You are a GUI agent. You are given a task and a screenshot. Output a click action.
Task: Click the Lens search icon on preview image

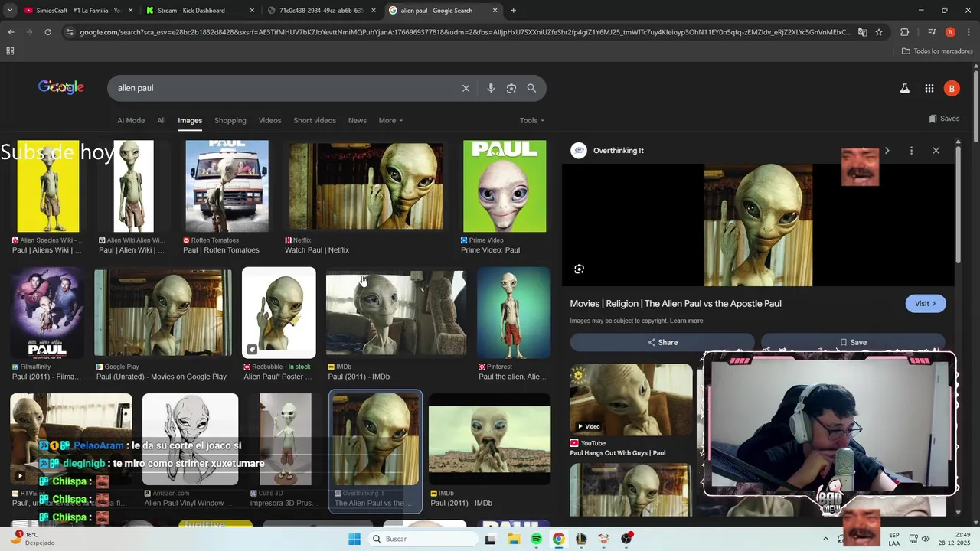(580, 269)
